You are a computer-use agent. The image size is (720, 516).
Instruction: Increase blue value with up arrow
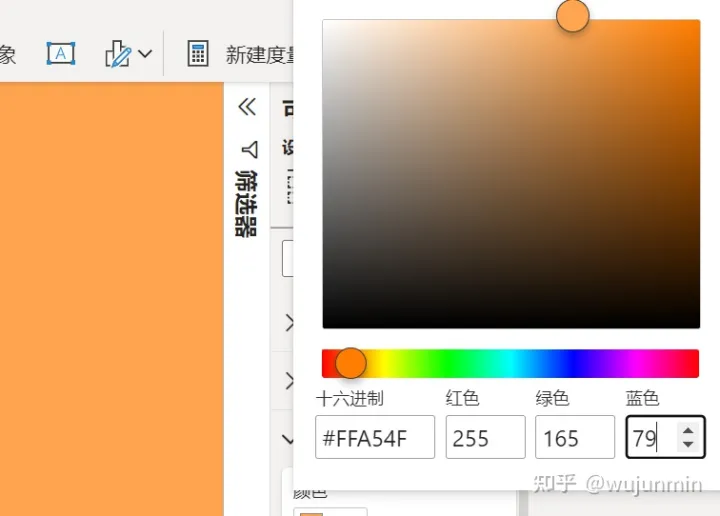click(x=688, y=431)
